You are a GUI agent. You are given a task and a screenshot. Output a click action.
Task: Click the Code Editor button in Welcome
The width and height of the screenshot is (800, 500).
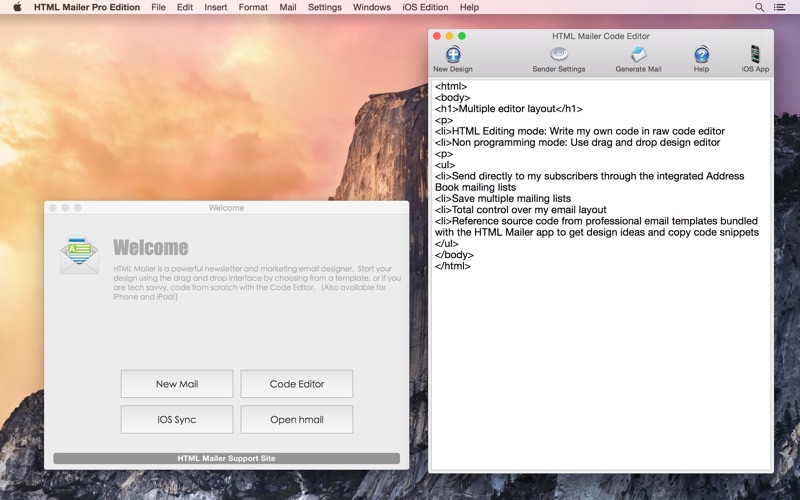pyautogui.click(x=296, y=384)
